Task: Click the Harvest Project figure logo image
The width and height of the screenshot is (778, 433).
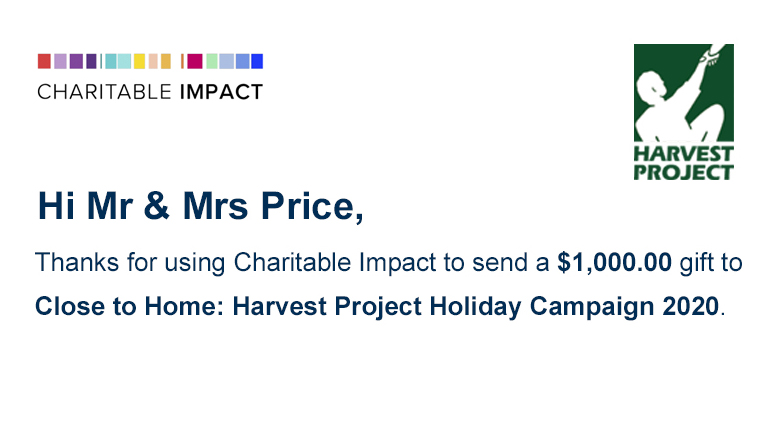Action: tap(684, 93)
